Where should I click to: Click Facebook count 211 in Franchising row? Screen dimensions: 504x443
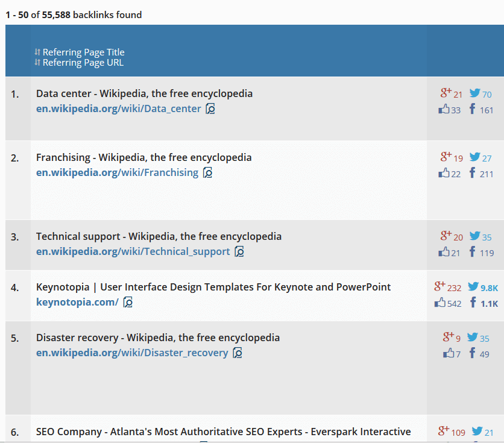click(x=487, y=174)
